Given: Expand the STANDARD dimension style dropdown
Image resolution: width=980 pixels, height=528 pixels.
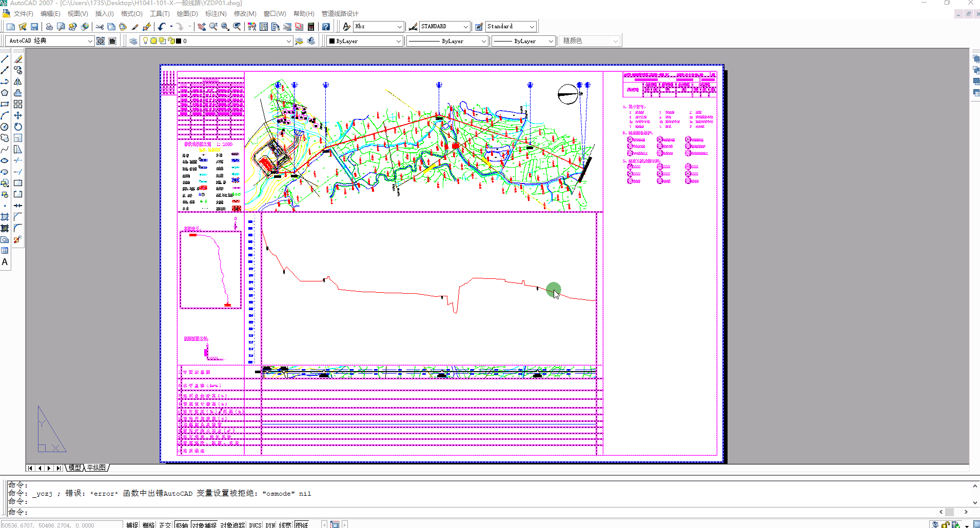Looking at the screenshot, I should pos(465,27).
